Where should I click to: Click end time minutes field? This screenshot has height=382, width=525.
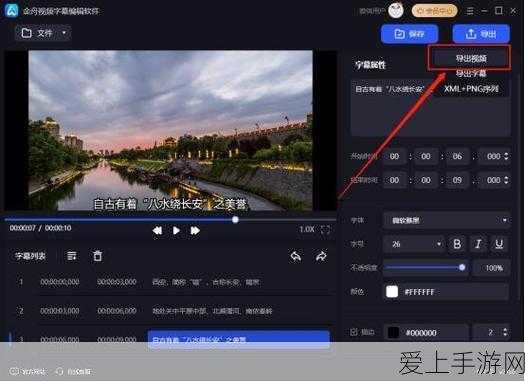(426, 180)
